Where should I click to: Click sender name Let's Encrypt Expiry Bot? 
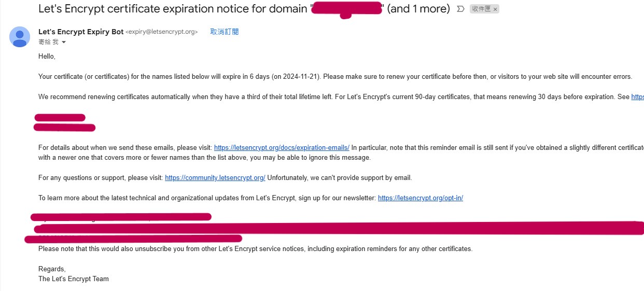point(81,32)
